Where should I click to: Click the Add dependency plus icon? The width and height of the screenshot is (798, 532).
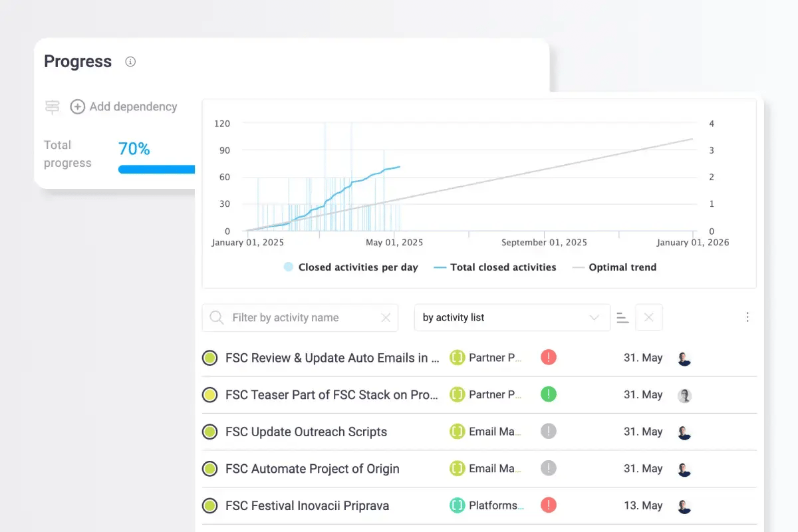tap(78, 106)
